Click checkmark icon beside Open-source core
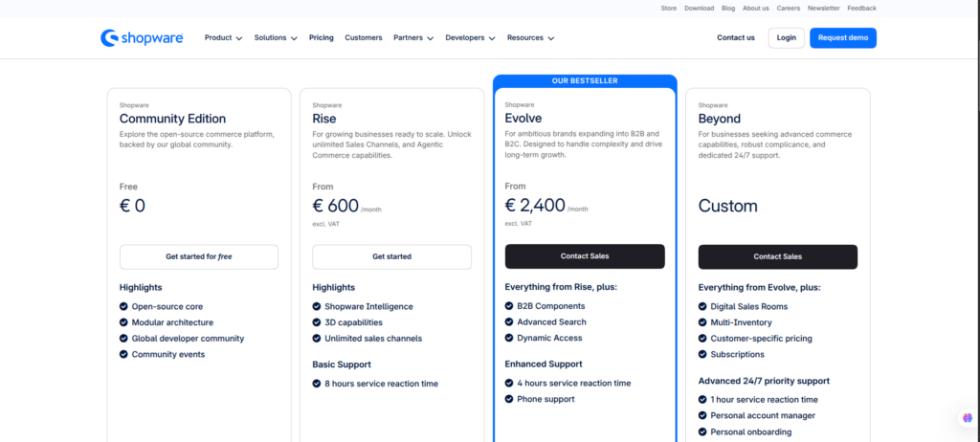Viewport: 980px width, 442px height. point(123,306)
